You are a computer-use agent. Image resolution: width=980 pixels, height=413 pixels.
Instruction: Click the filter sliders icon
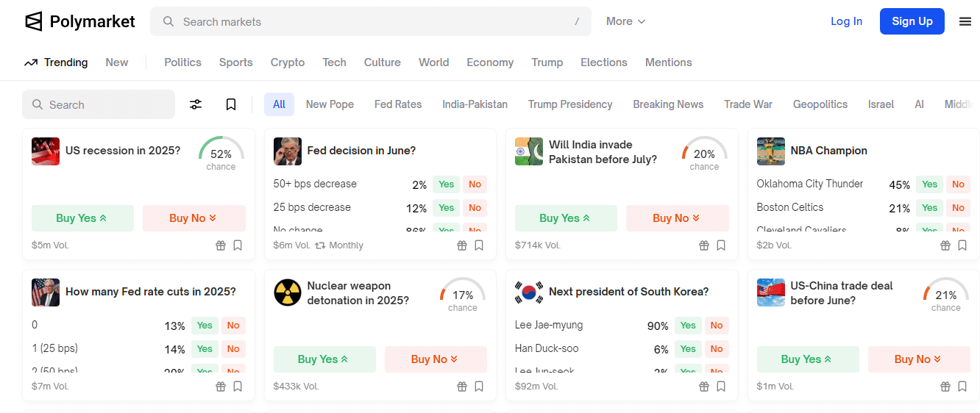tap(196, 104)
